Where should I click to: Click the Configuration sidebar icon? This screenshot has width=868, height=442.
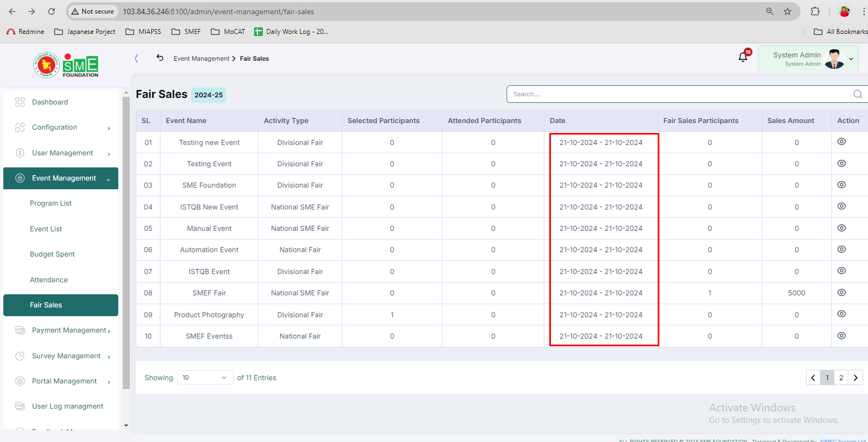(x=20, y=127)
